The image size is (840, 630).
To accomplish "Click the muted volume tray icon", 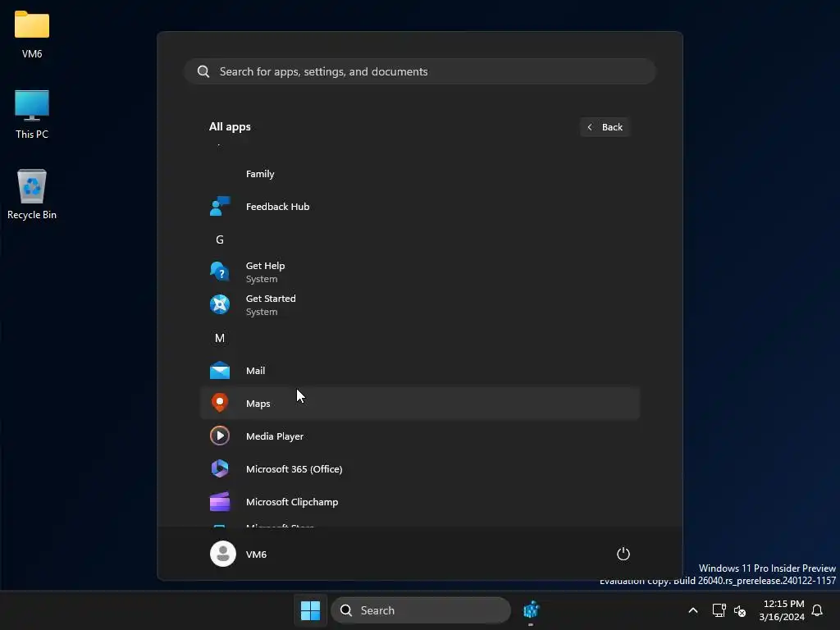I will pos(740,610).
